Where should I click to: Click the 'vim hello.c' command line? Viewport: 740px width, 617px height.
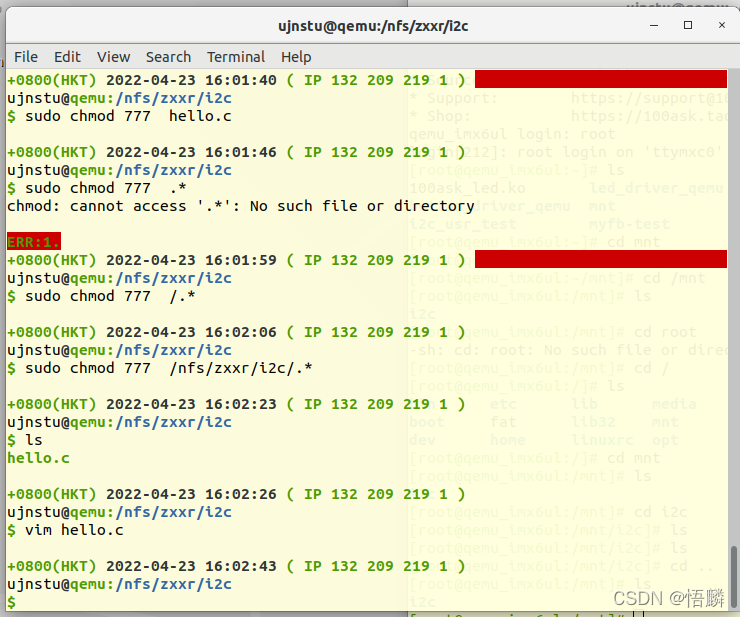click(65, 530)
